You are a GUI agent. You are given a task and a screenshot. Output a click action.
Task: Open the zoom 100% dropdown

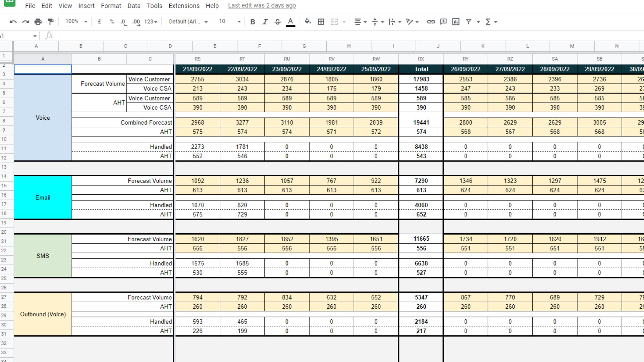[x=76, y=21]
